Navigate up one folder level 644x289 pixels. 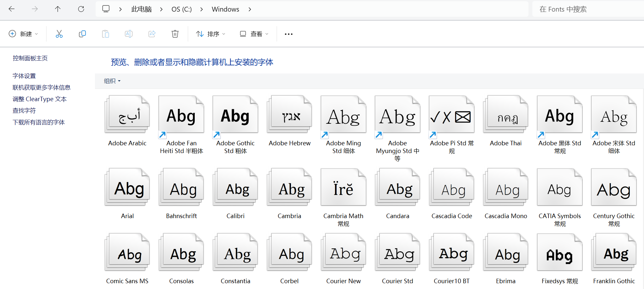coord(58,9)
